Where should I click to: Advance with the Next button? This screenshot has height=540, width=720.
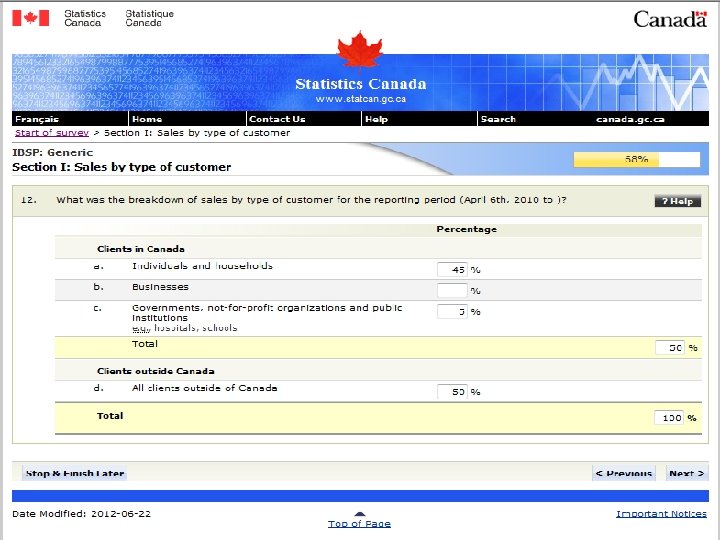pyautogui.click(x=686, y=473)
